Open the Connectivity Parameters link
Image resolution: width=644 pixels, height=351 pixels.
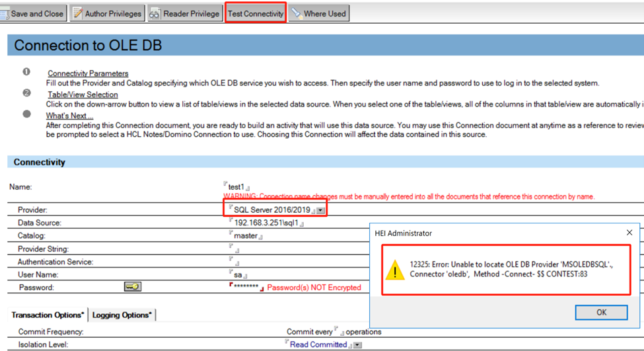click(x=88, y=73)
